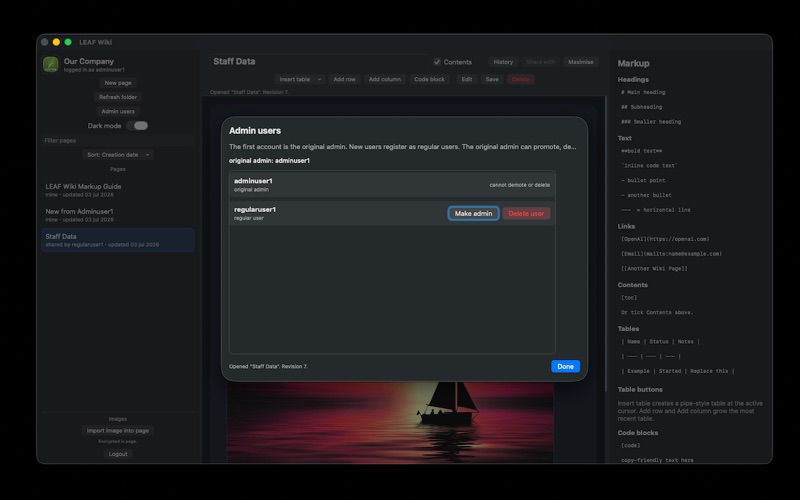This screenshot has height=500, width=800.
Task: Select the adminuser1 row in user list
Action: (392, 185)
